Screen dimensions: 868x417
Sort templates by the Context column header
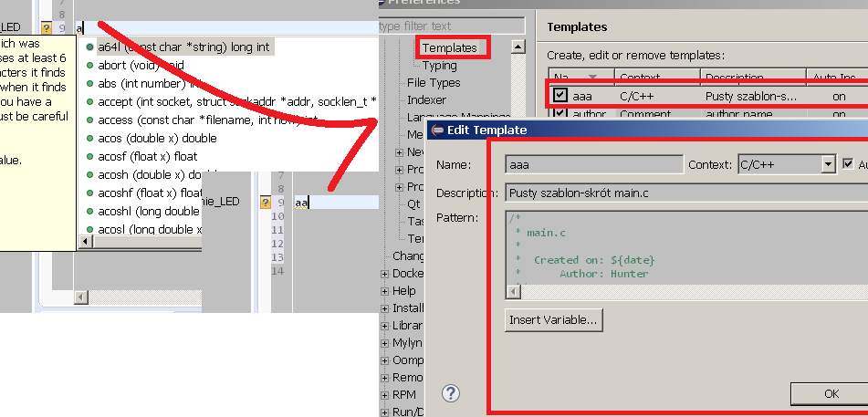click(658, 77)
